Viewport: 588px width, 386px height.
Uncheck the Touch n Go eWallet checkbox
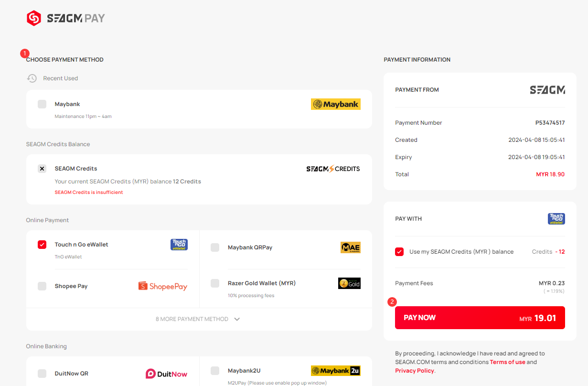point(42,245)
